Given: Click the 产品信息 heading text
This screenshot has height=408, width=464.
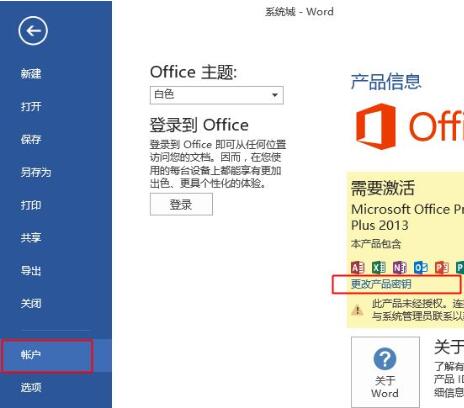Looking at the screenshot, I should coord(386,82).
